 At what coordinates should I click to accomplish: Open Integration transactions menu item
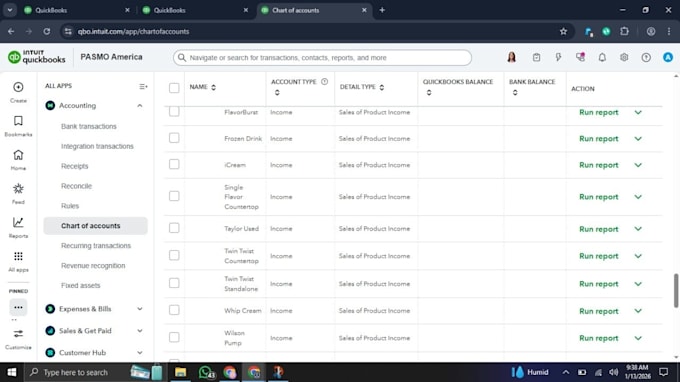point(97,146)
